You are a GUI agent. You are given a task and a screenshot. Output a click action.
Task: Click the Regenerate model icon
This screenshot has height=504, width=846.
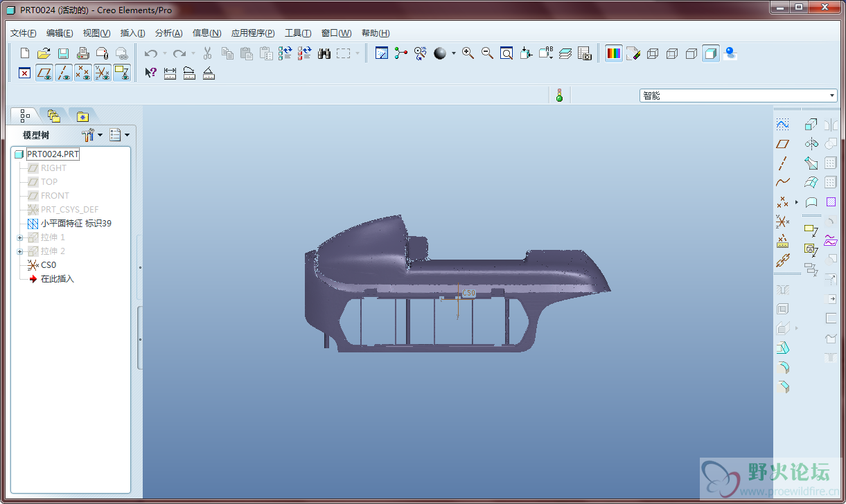pyautogui.click(x=285, y=53)
